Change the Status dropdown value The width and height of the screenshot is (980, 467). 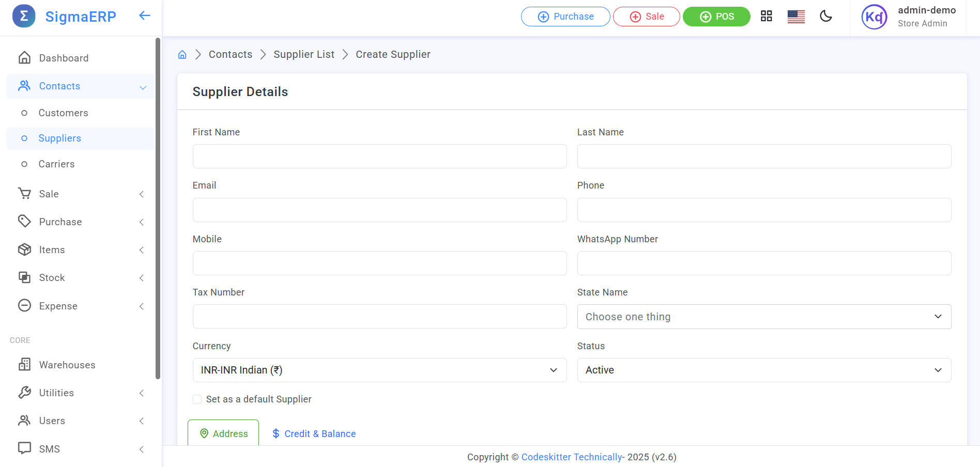(x=764, y=370)
